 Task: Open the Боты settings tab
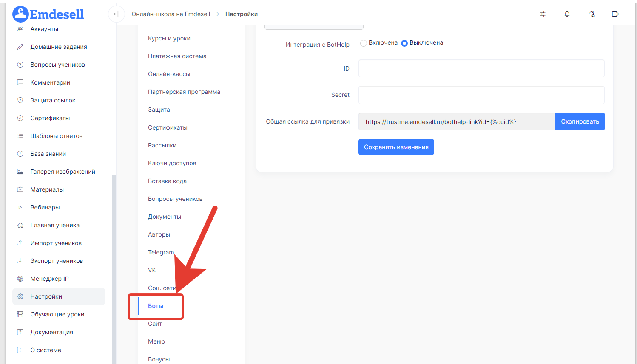click(156, 306)
